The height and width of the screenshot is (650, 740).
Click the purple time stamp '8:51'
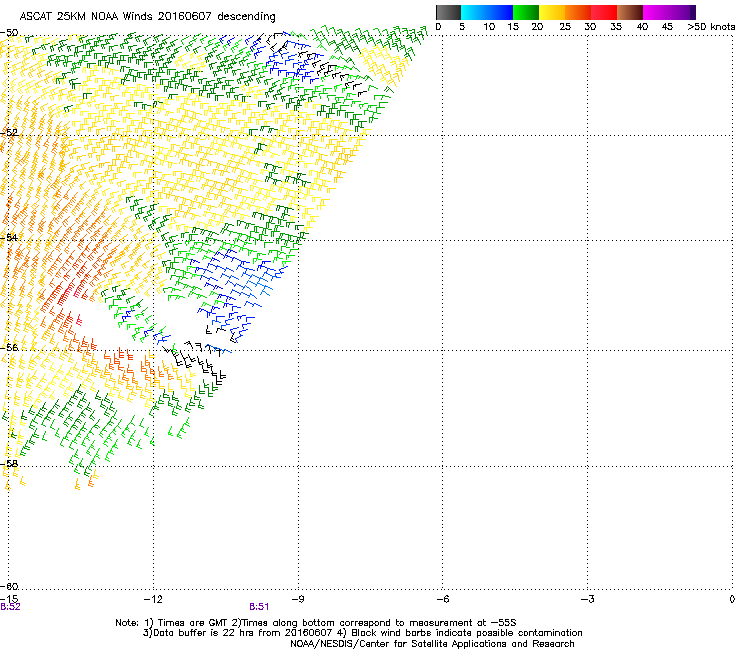pyautogui.click(x=259, y=607)
